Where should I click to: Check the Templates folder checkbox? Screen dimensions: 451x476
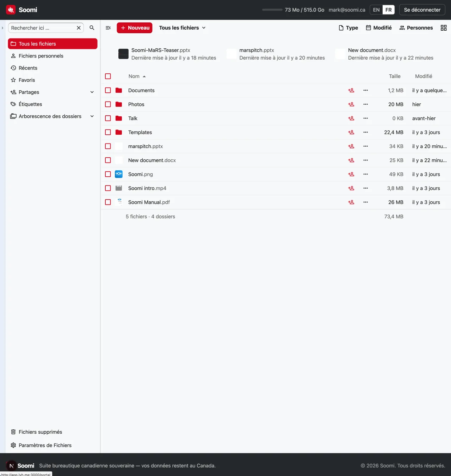pyautogui.click(x=108, y=132)
